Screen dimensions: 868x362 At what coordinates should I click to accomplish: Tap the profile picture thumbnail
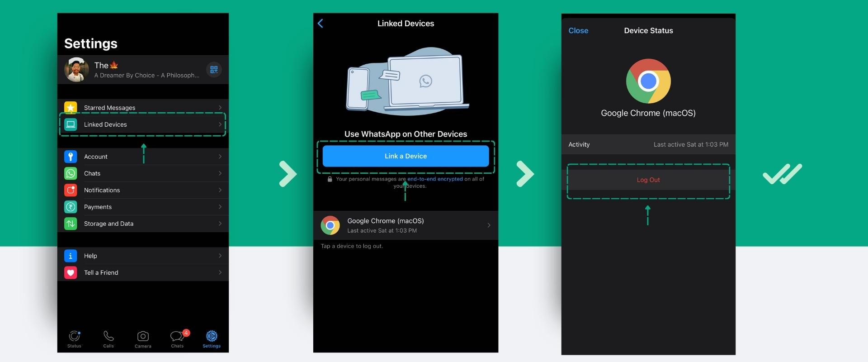pyautogui.click(x=76, y=70)
